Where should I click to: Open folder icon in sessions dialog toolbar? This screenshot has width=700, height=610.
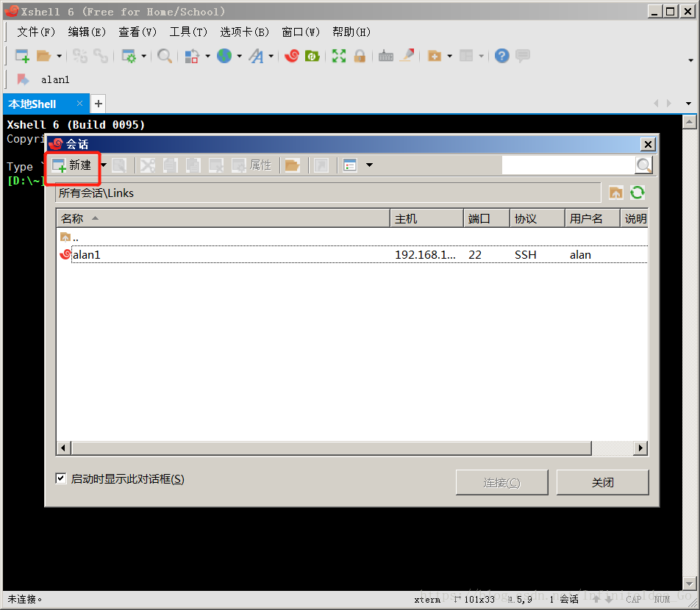pos(292,165)
